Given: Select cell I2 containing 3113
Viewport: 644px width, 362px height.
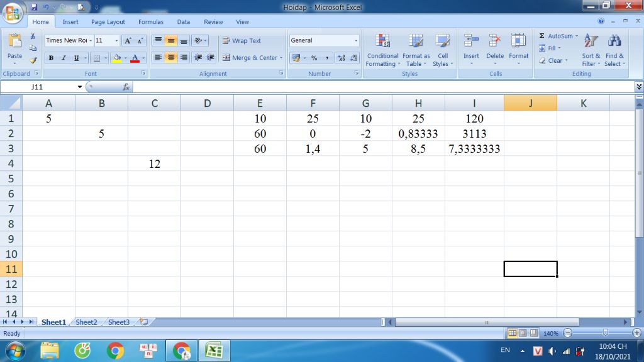Looking at the screenshot, I should coord(474,133).
